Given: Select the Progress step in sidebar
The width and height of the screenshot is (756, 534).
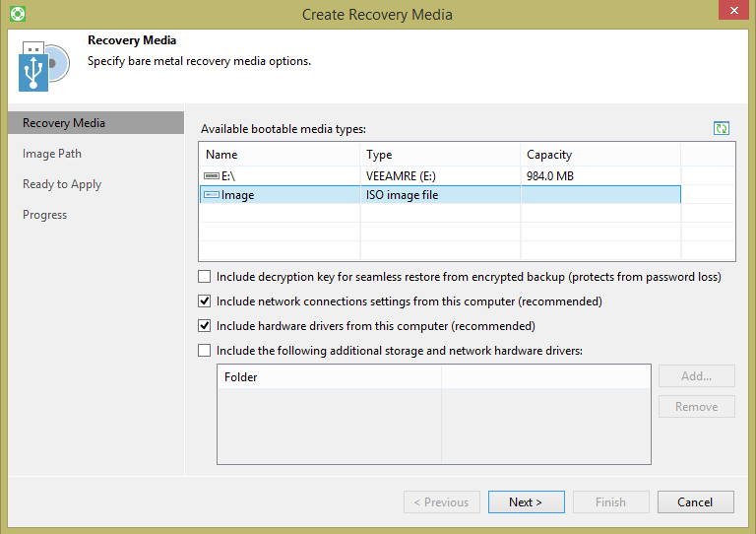Looking at the screenshot, I should 45,215.
